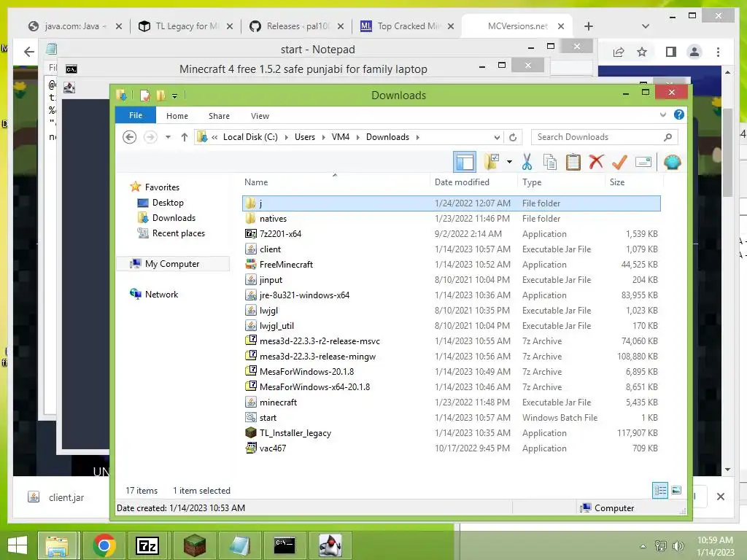Click the Cut scissors icon in Explorer toolbar
This screenshot has height=560, width=747.
(527, 162)
